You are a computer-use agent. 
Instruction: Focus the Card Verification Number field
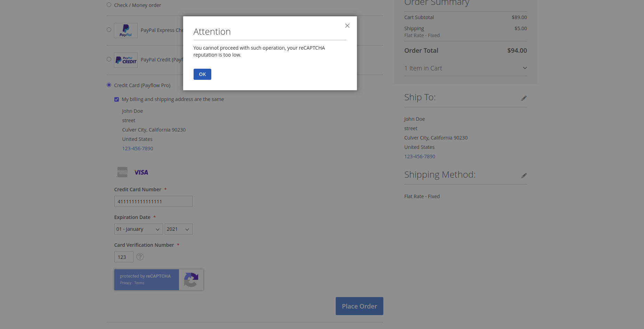click(124, 257)
